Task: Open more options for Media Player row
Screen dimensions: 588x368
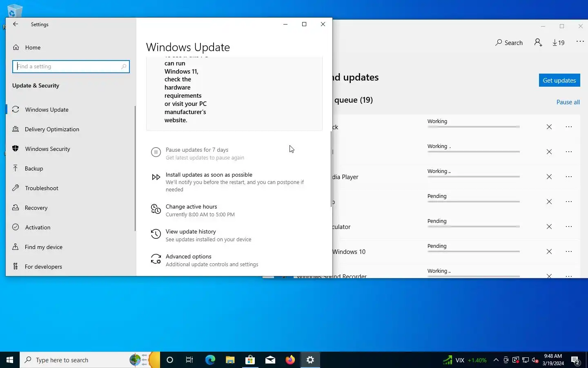Action: coord(569,177)
